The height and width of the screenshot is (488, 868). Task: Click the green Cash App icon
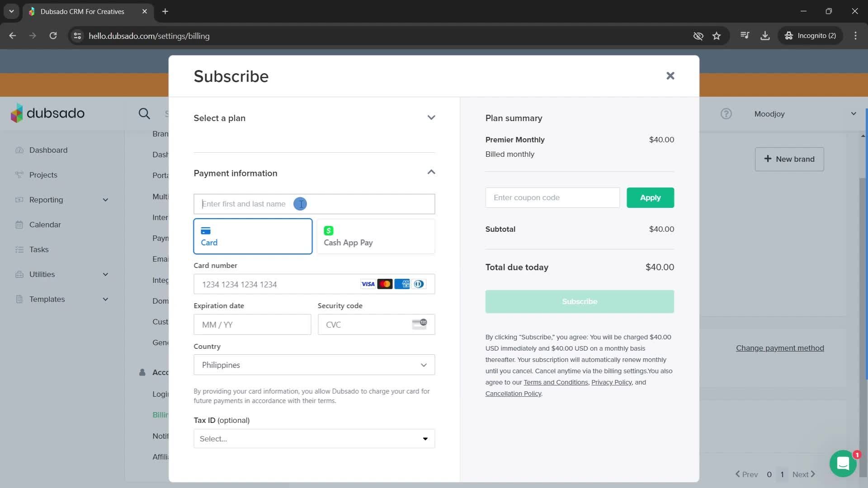[x=329, y=230]
